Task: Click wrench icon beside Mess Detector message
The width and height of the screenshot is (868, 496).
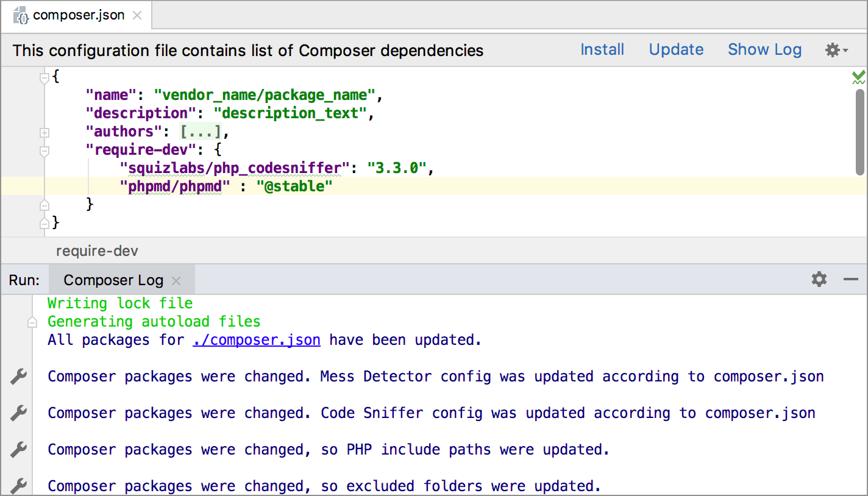Action: [x=19, y=377]
